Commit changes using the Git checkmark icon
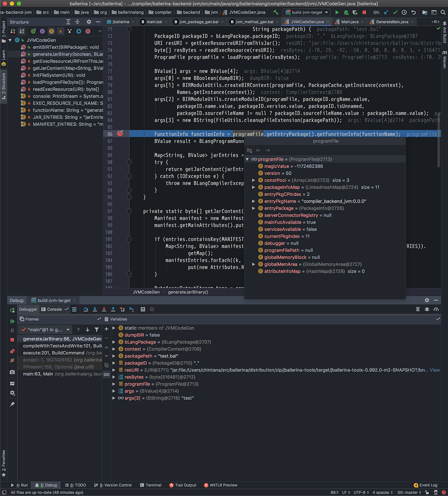This screenshot has width=448, height=496. (395, 12)
